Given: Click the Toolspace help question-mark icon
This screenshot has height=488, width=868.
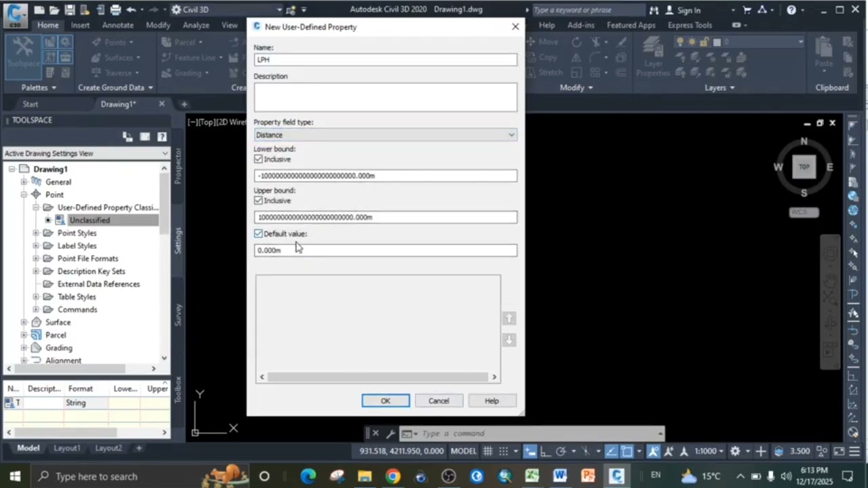Looking at the screenshot, I should click(x=161, y=137).
